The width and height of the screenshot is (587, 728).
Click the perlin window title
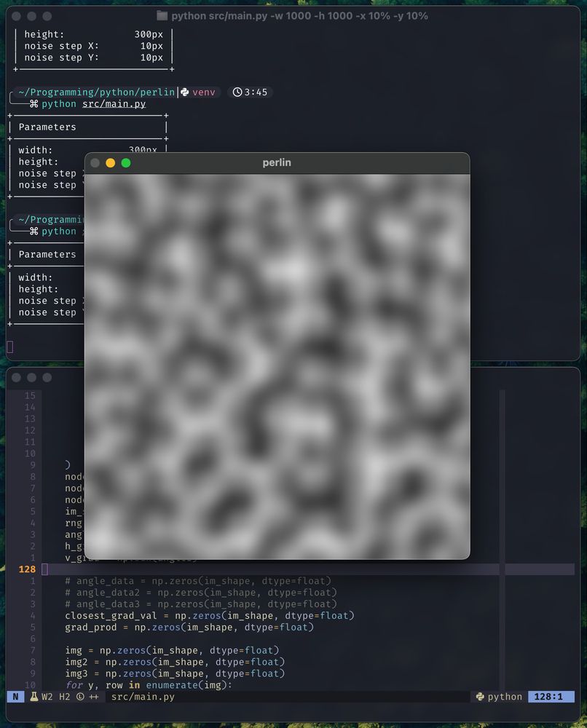click(x=277, y=162)
